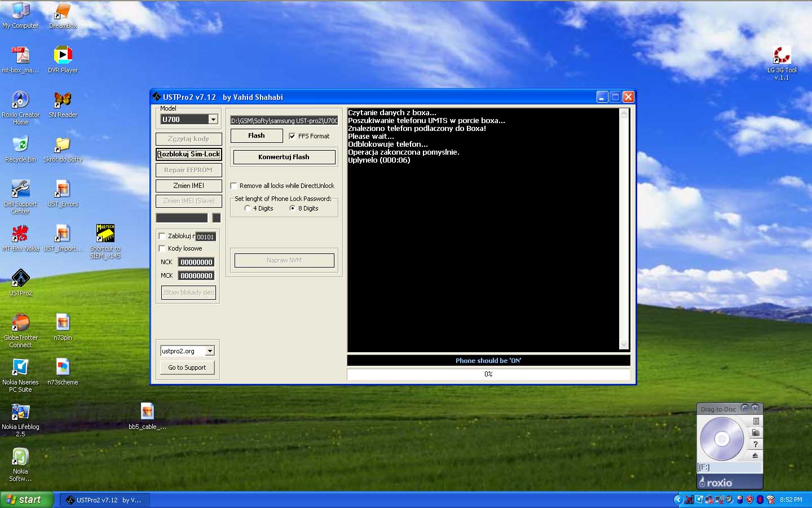The width and height of the screenshot is (812, 508).
Task: Click the Zmien IMEI button
Action: [x=189, y=186]
